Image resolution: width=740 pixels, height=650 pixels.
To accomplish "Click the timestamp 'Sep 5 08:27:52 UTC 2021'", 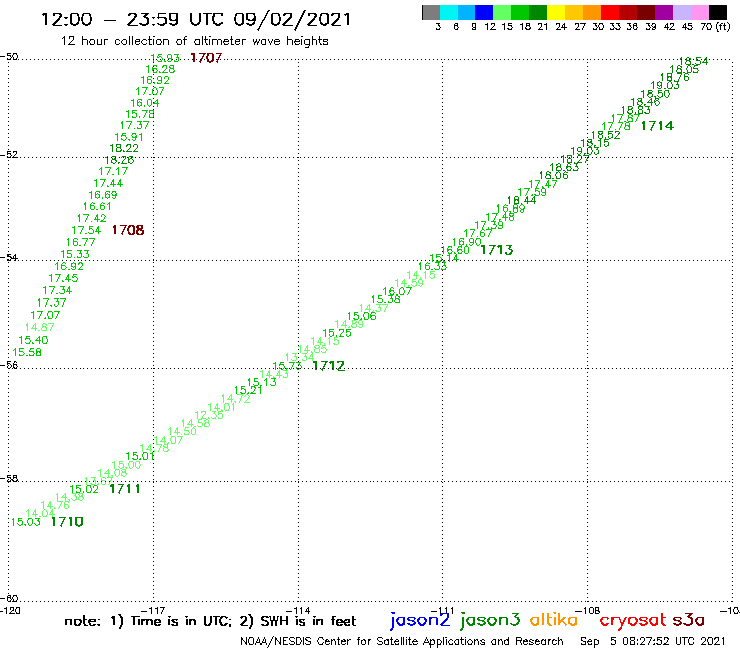I will 652,641.
